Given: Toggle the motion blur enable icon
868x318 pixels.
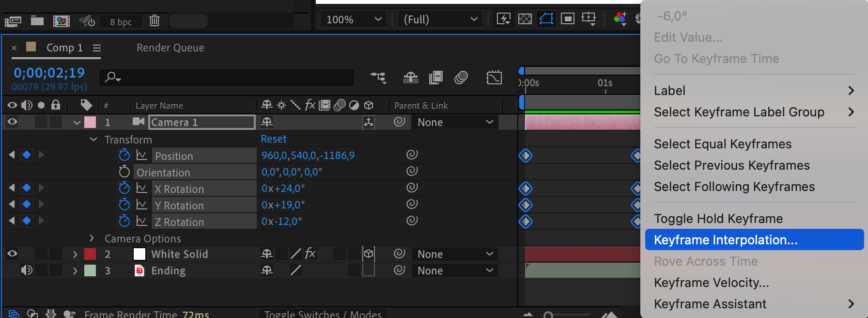Looking at the screenshot, I should pyautogui.click(x=461, y=78).
